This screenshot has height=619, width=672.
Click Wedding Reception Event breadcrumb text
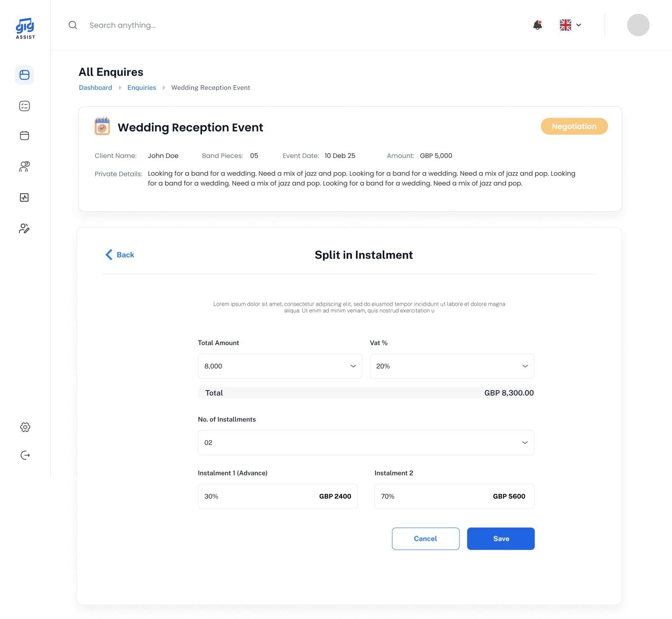coord(210,87)
